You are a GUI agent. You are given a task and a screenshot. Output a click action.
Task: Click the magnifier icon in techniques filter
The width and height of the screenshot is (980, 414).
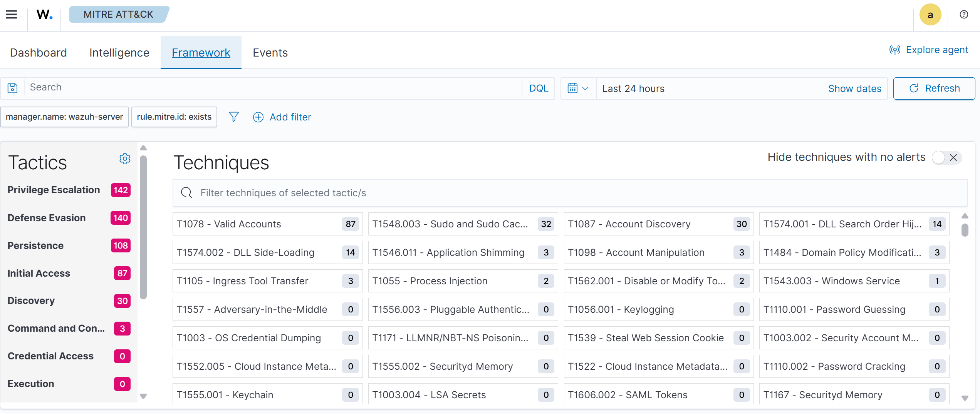(187, 193)
